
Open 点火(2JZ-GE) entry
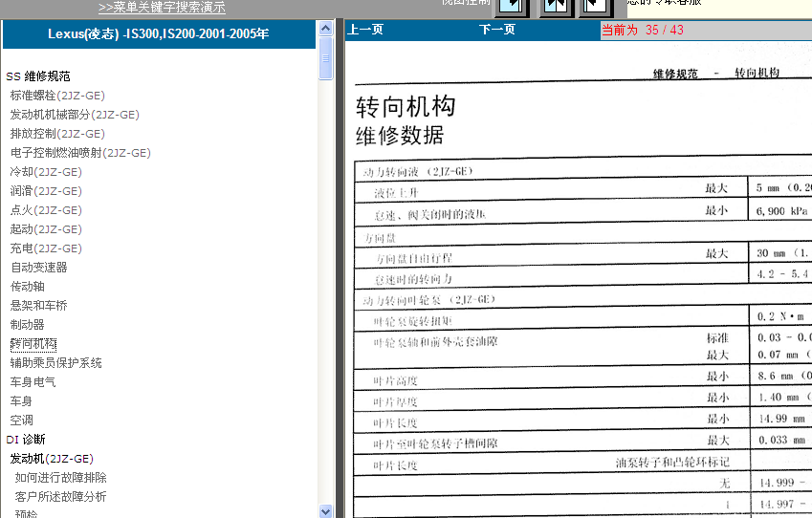click(x=46, y=210)
